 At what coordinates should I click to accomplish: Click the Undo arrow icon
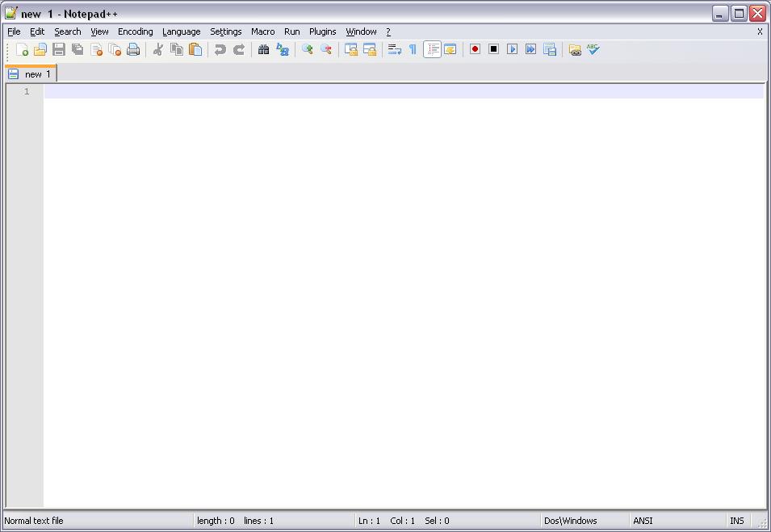pos(220,49)
